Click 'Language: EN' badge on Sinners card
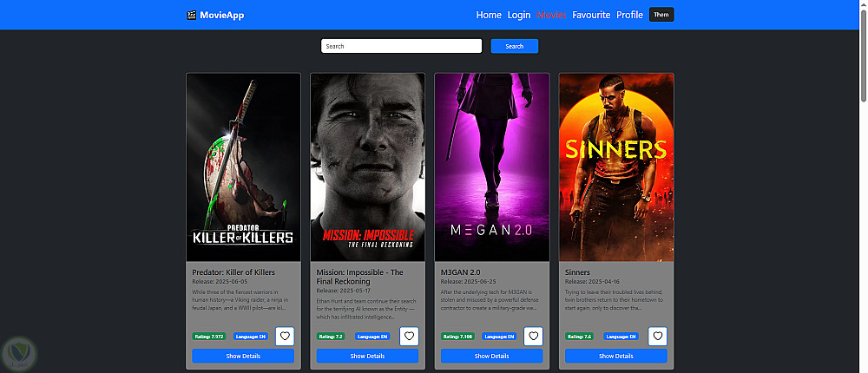868x373 pixels. pos(621,336)
